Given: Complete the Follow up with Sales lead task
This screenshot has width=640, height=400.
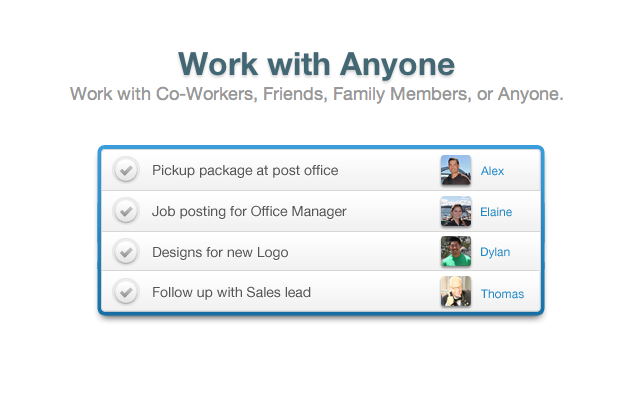Looking at the screenshot, I should click(125, 293).
